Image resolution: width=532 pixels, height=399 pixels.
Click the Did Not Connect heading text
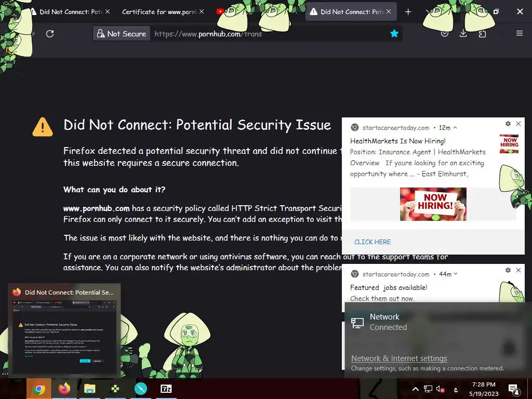tap(197, 125)
